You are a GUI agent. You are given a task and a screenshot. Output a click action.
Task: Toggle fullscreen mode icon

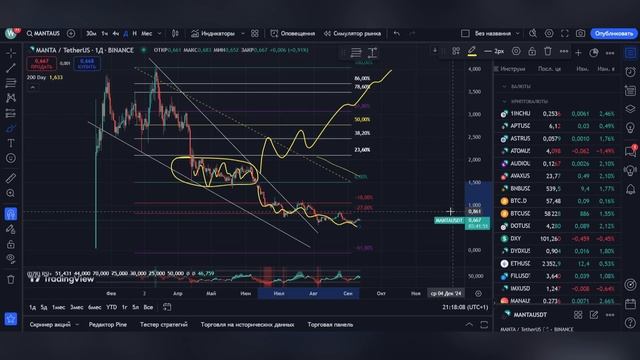tap(564, 33)
